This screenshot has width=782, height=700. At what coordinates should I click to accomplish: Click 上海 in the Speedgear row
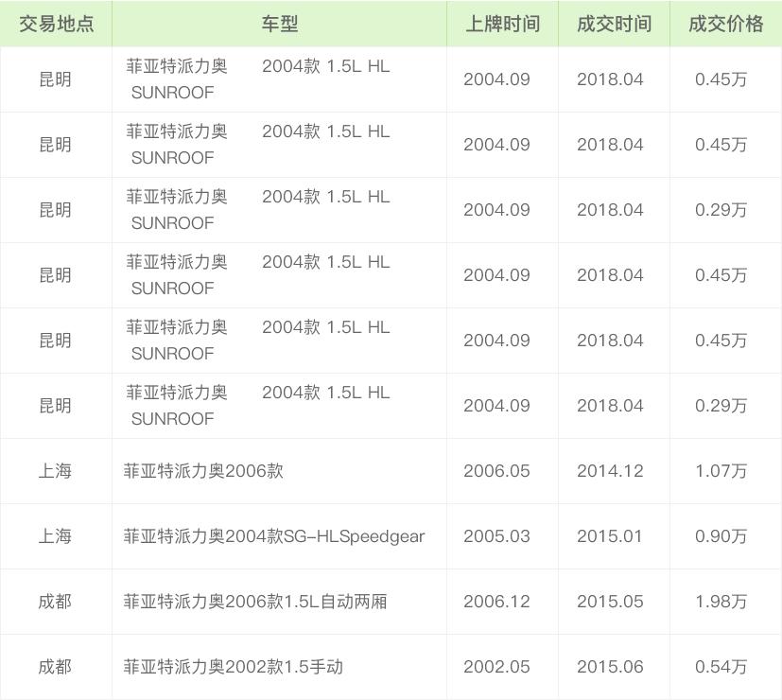pyautogui.click(x=56, y=536)
